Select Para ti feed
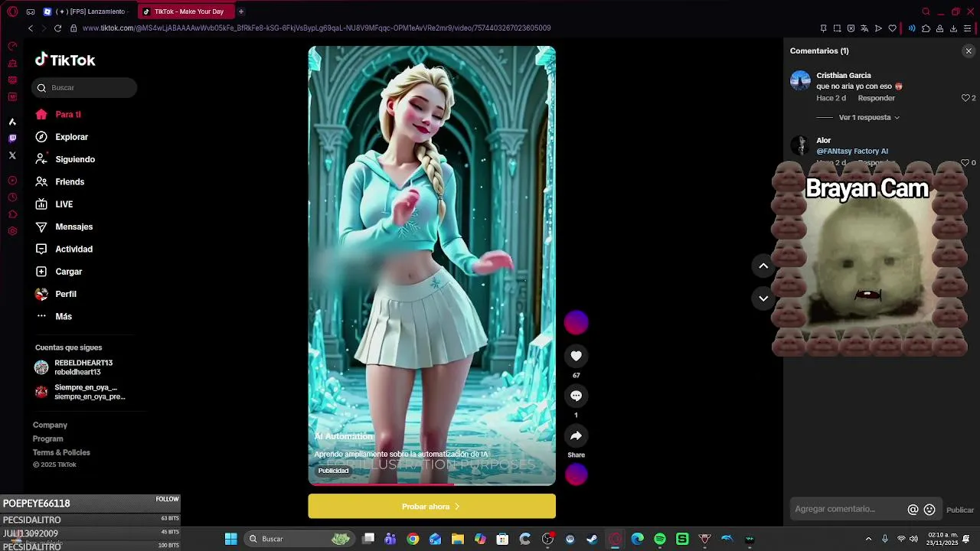 [58, 114]
